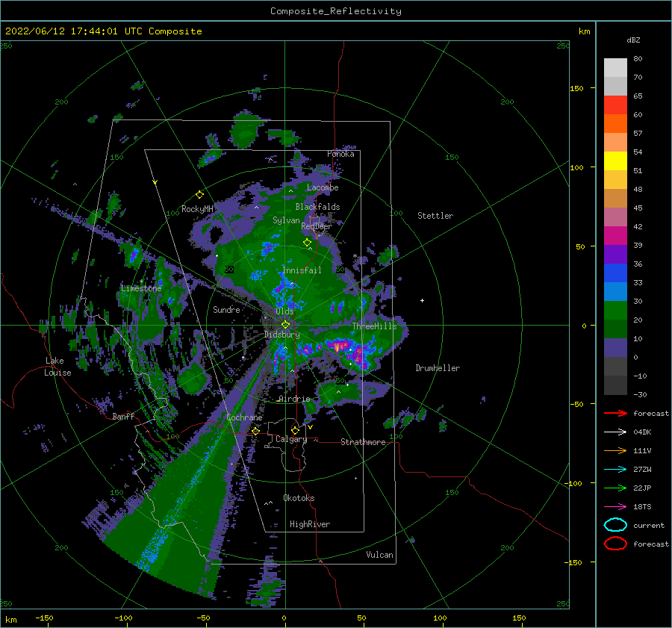
Task: Click the Sylvan label
Action: click(x=286, y=220)
